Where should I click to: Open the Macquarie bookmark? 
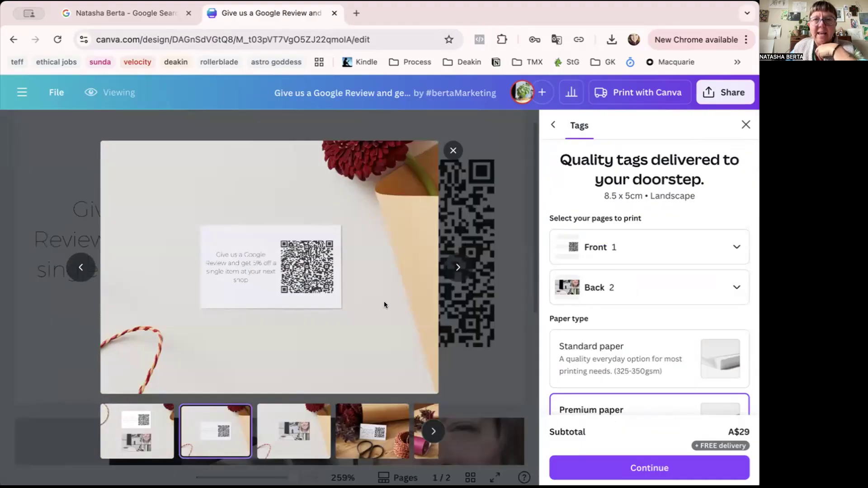[670, 62]
